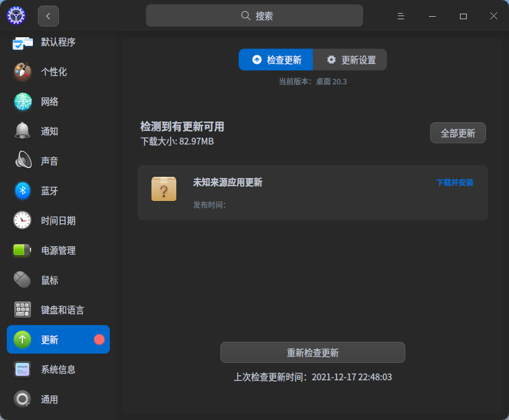Click the red update notification dot
Screen dimensions: 509x420
point(99,339)
